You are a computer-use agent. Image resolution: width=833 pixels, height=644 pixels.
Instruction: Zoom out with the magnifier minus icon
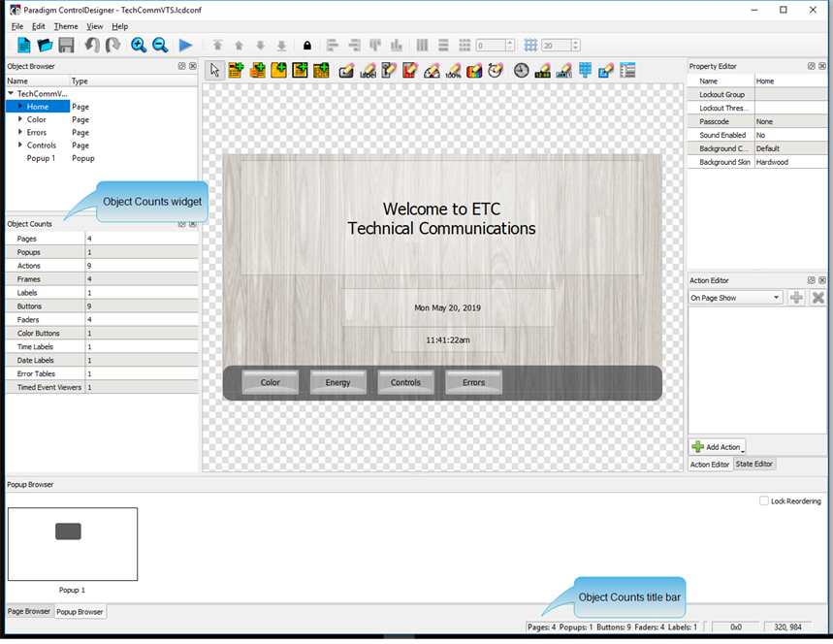point(160,46)
